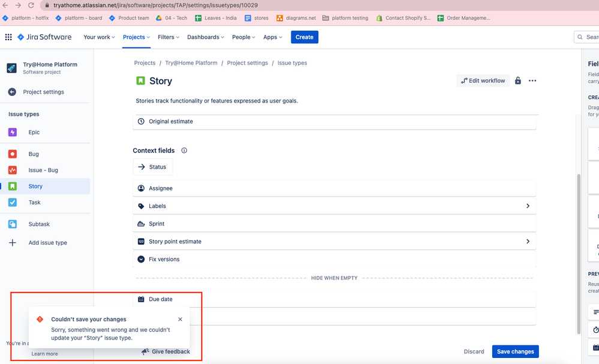
Task: Open the People dropdown menu
Action: (x=243, y=37)
